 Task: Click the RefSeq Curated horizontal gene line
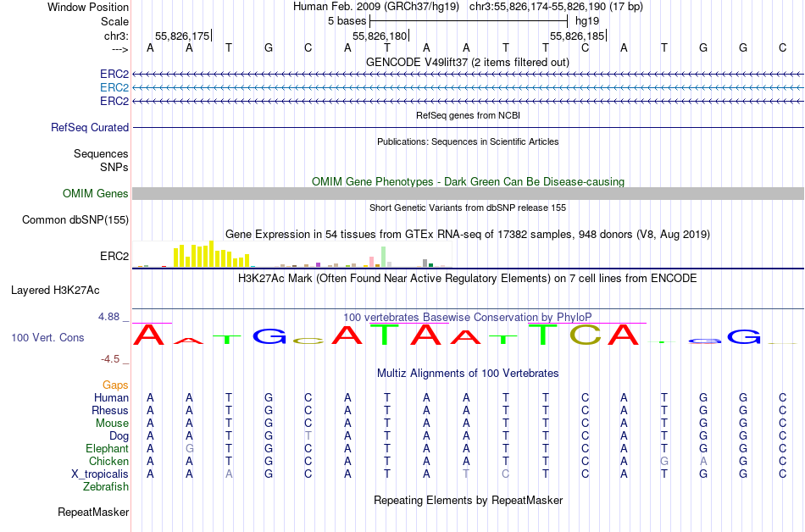[468, 127]
